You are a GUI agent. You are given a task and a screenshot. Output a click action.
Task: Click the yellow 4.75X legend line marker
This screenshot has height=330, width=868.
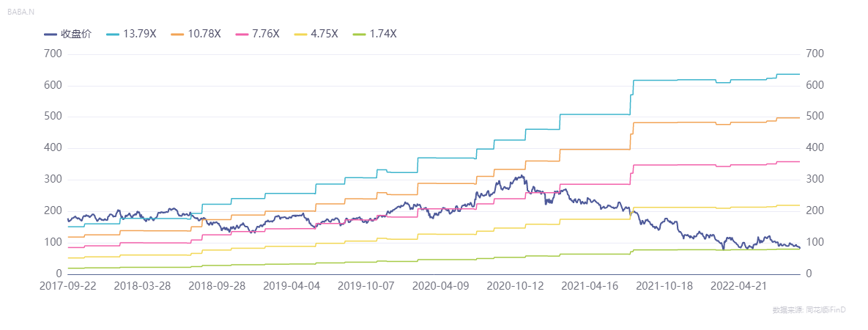[301, 34]
